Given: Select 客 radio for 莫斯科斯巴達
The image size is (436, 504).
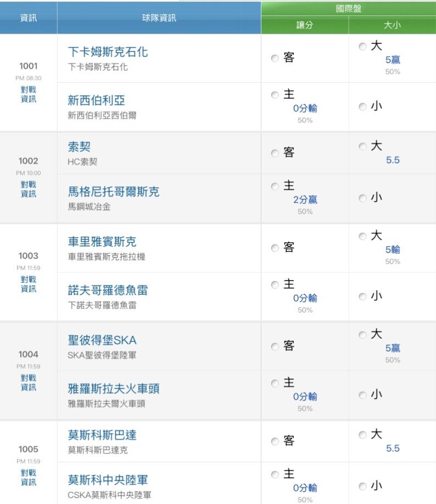Looking at the screenshot, I should [x=275, y=441].
